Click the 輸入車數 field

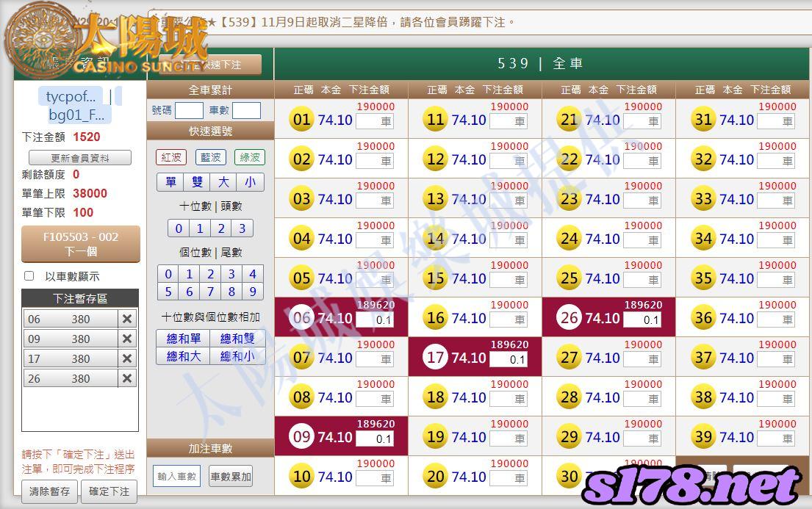point(177,477)
